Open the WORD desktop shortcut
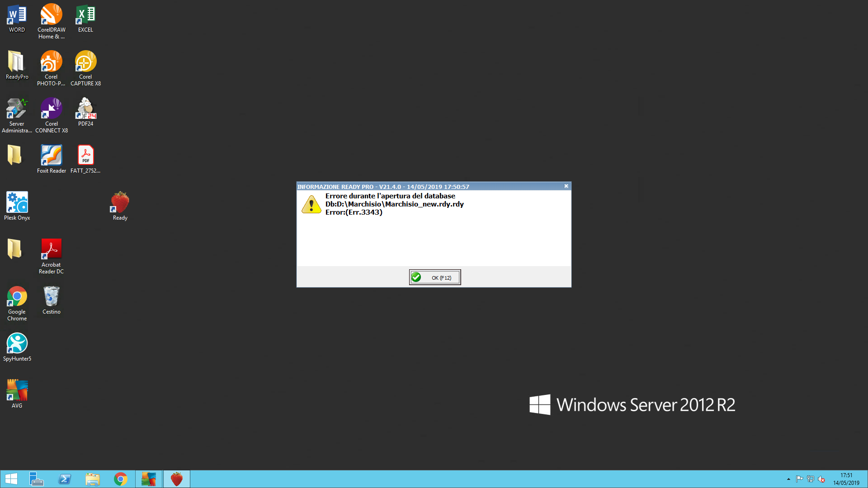This screenshot has height=488, width=868. [x=17, y=19]
